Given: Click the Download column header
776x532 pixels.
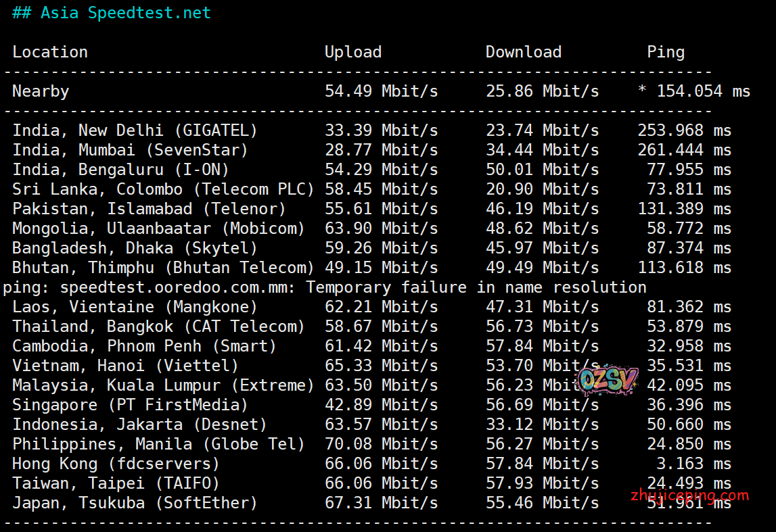Looking at the screenshot, I should (x=523, y=52).
